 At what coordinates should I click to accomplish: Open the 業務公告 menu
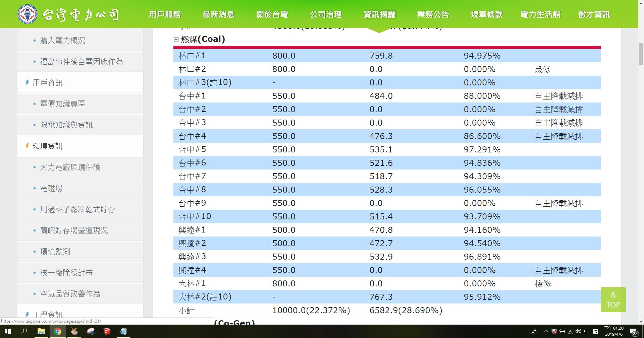tap(433, 14)
